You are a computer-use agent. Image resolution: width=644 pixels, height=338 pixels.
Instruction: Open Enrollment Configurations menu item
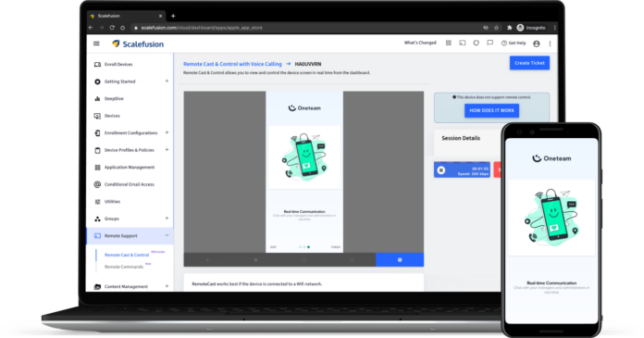click(x=130, y=133)
